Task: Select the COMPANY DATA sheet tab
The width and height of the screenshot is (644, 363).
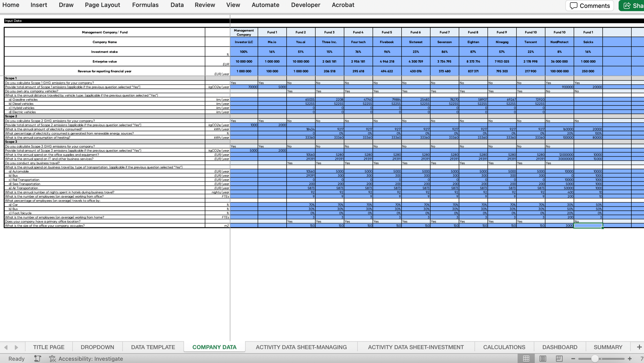Action: [x=215, y=347]
